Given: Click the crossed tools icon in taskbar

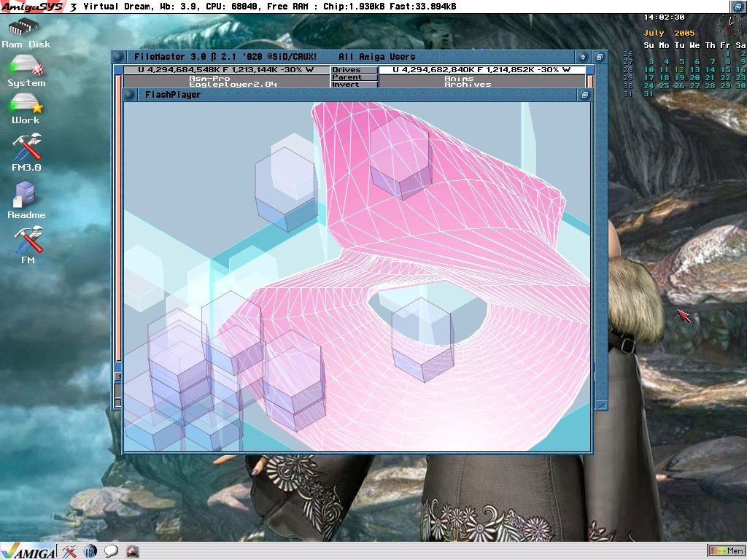Looking at the screenshot, I should click(69, 551).
